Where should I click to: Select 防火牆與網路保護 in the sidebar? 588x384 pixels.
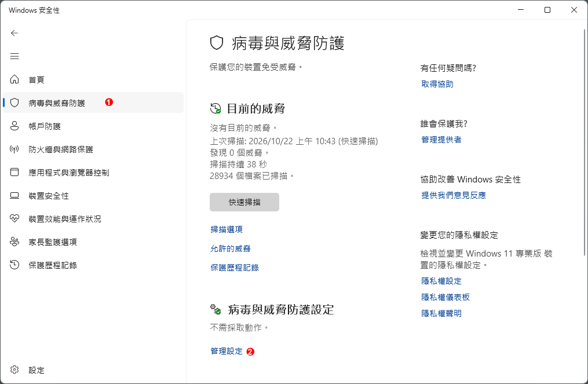coord(93,149)
